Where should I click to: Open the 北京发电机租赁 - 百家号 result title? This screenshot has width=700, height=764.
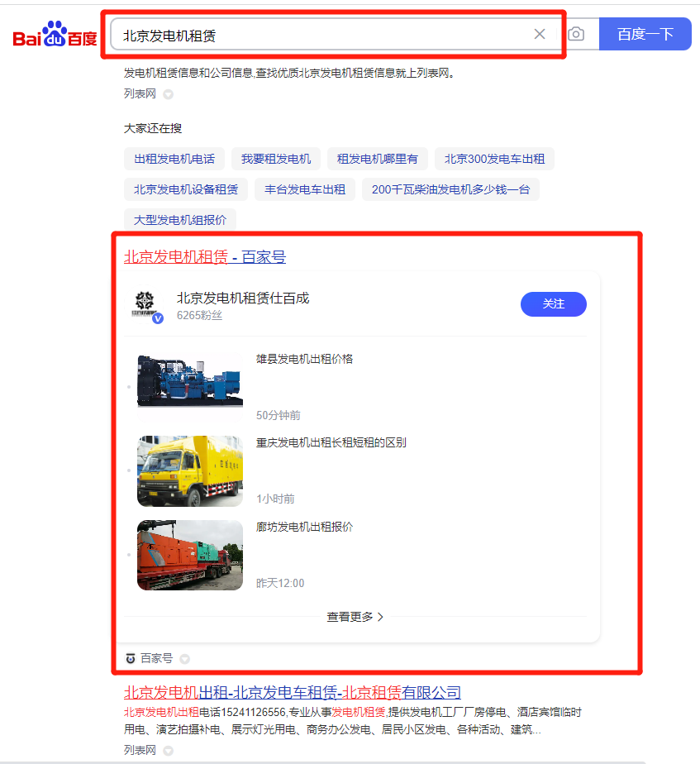pos(205,257)
